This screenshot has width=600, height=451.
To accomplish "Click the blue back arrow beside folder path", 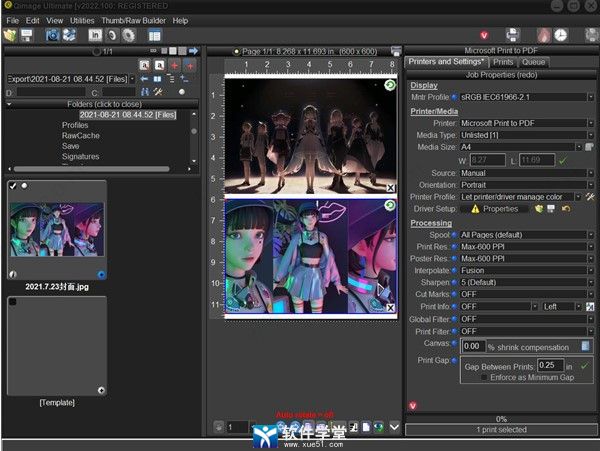I will (x=144, y=79).
